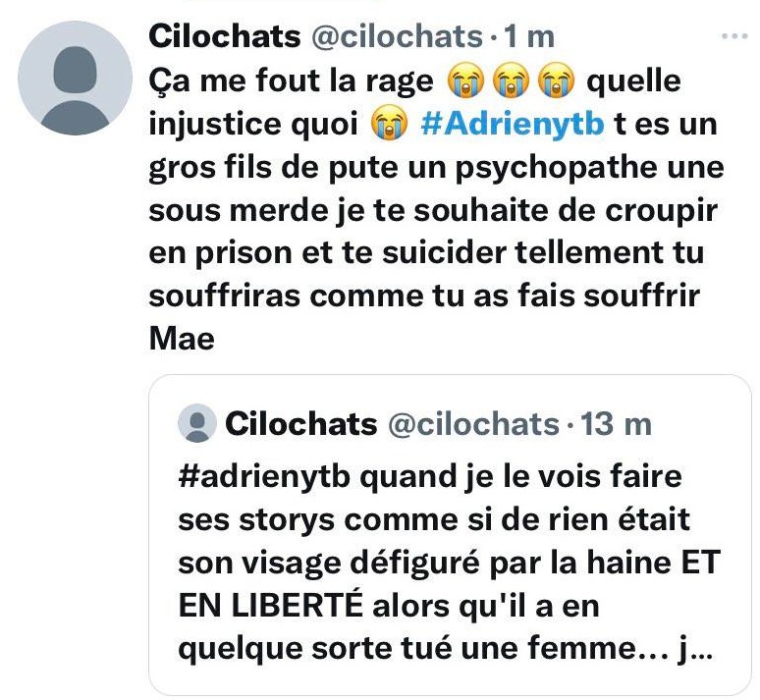Open the quoted tweet body text
The image size is (760, 700).
[x=449, y=563]
